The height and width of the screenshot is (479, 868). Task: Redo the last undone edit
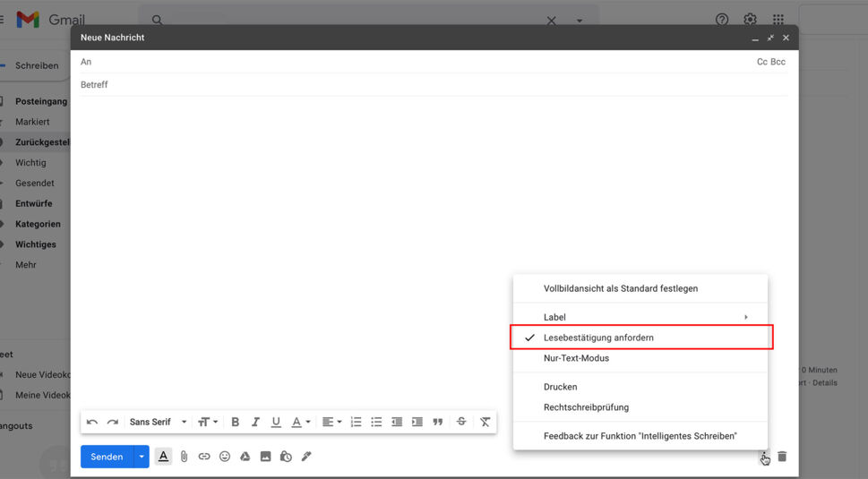(112, 422)
